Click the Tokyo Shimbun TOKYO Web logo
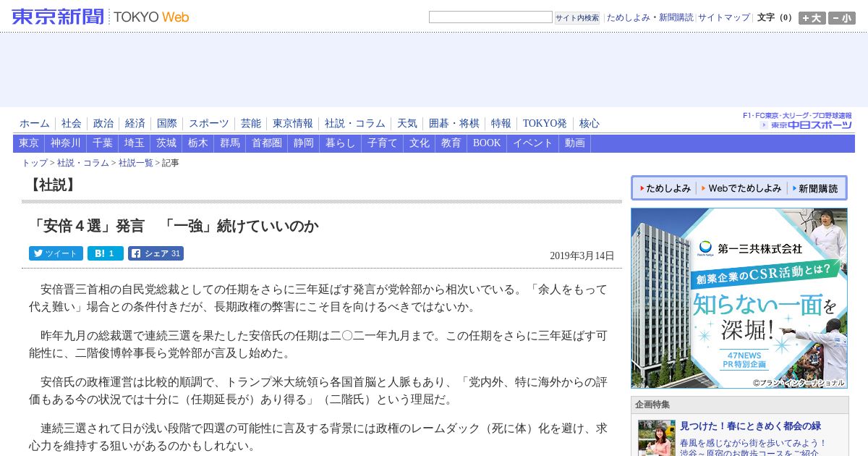 coord(101,17)
